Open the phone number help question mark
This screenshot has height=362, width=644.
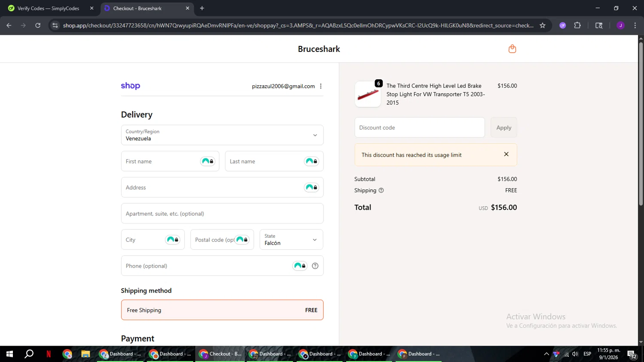coord(315,266)
